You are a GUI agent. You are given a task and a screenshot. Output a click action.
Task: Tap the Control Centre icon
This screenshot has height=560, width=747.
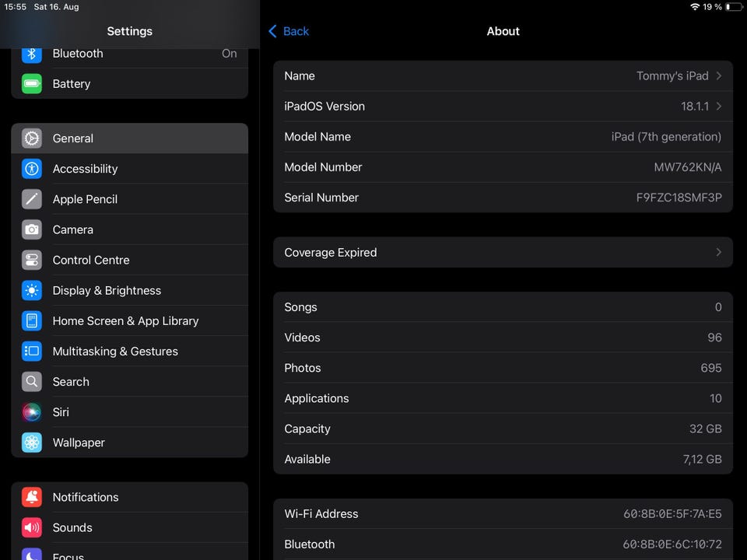[32, 260]
